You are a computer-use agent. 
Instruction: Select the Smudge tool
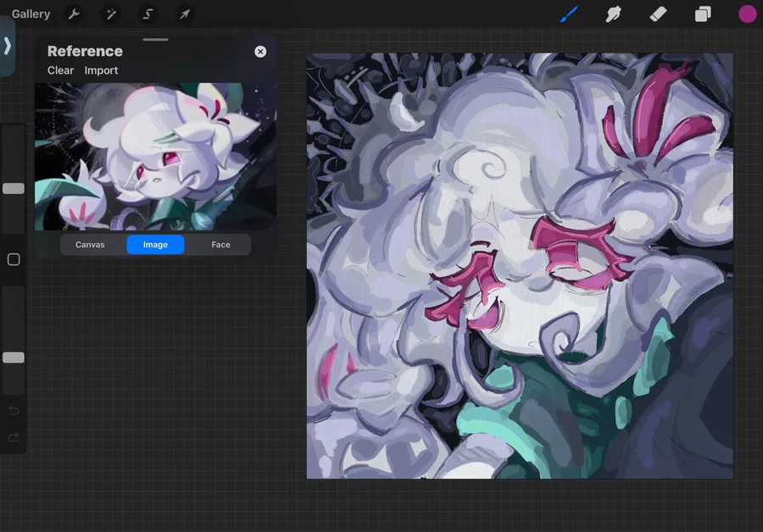613,14
